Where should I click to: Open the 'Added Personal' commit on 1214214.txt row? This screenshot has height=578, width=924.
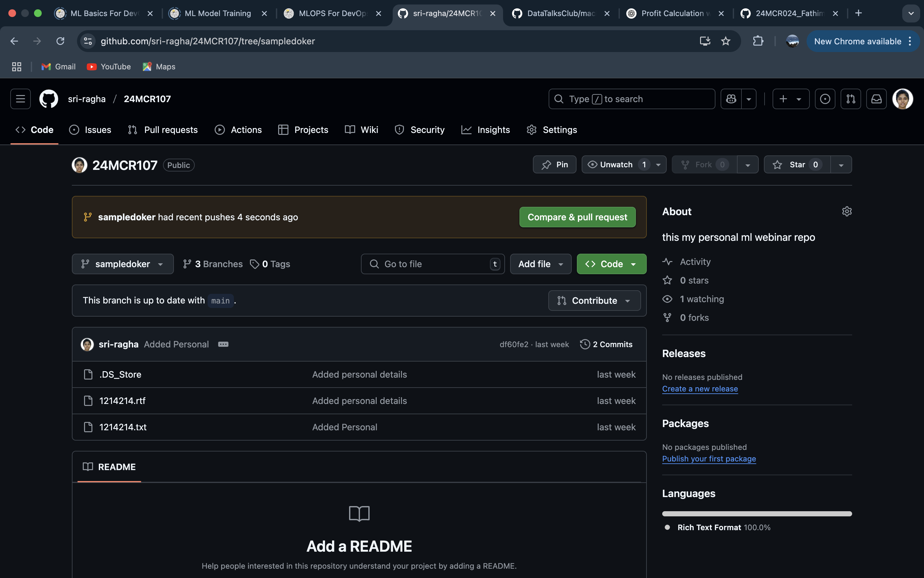coord(344,427)
